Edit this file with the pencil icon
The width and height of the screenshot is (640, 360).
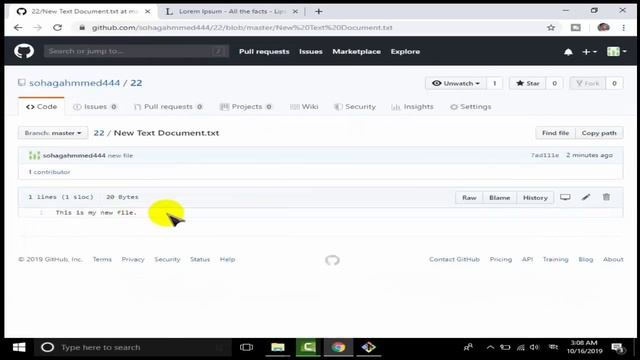coord(586,197)
